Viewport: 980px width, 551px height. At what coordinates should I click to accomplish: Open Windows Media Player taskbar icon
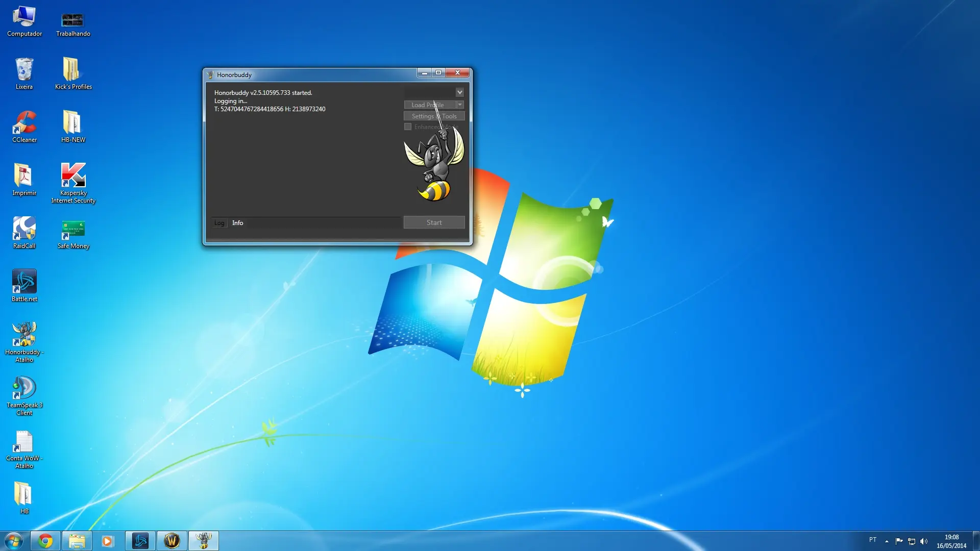[x=108, y=541]
